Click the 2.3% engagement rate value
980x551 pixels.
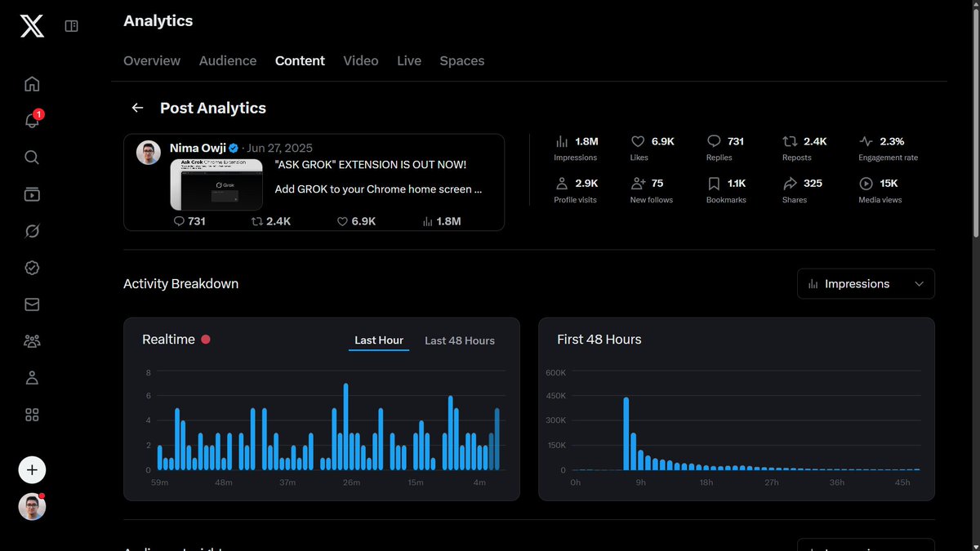click(892, 141)
